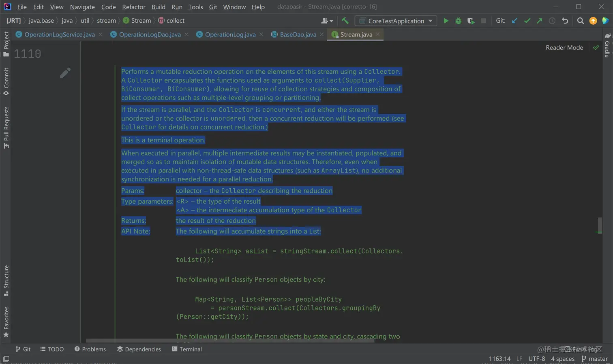Viewport: 613px width, 364px height.
Task: Change file encoding from UTF-8
Action: pos(536,359)
